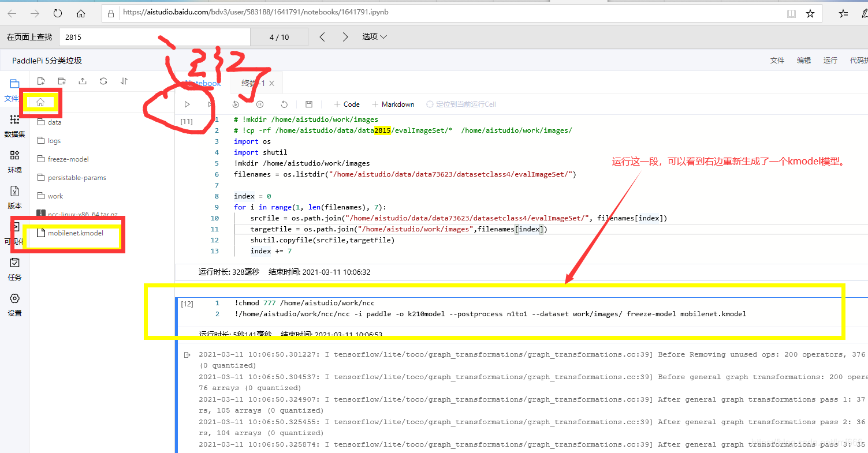Image resolution: width=868 pixels, height=453 pixels.
Task: Click the find-on-page box containing 2815
Action: coord(155,37)
